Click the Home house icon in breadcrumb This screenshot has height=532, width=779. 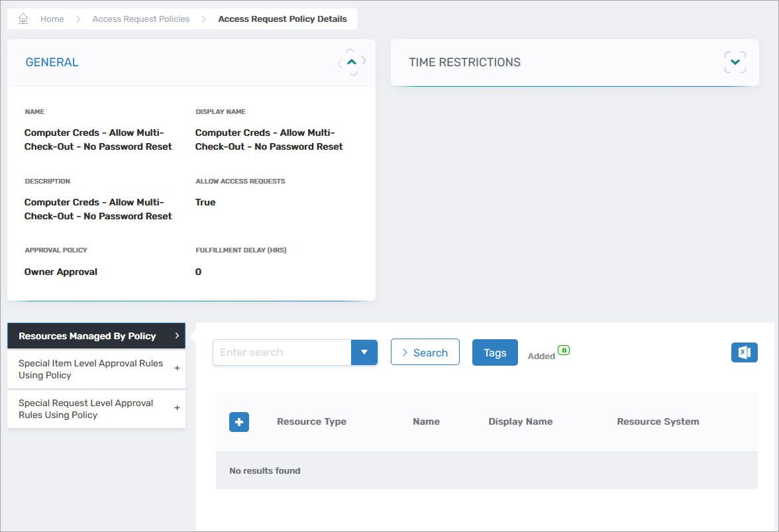click(x=23, y=19)
